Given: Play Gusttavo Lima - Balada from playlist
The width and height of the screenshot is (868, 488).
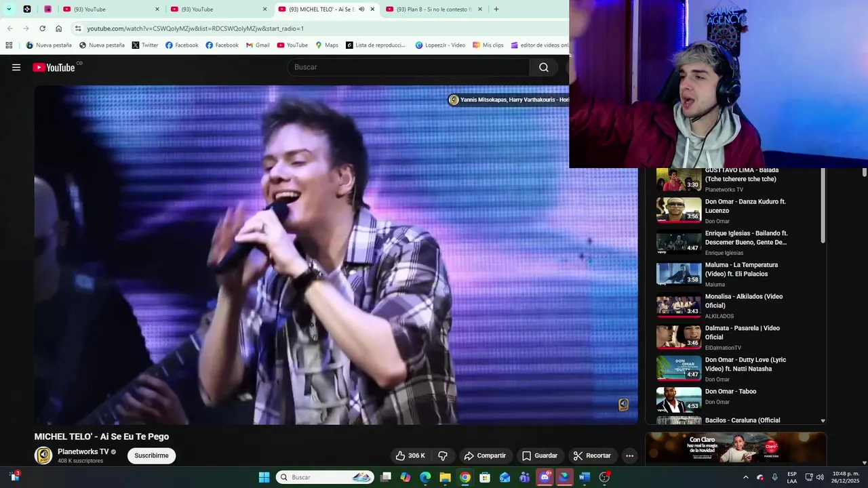Looking at the screenshot, I should (736, 180).
